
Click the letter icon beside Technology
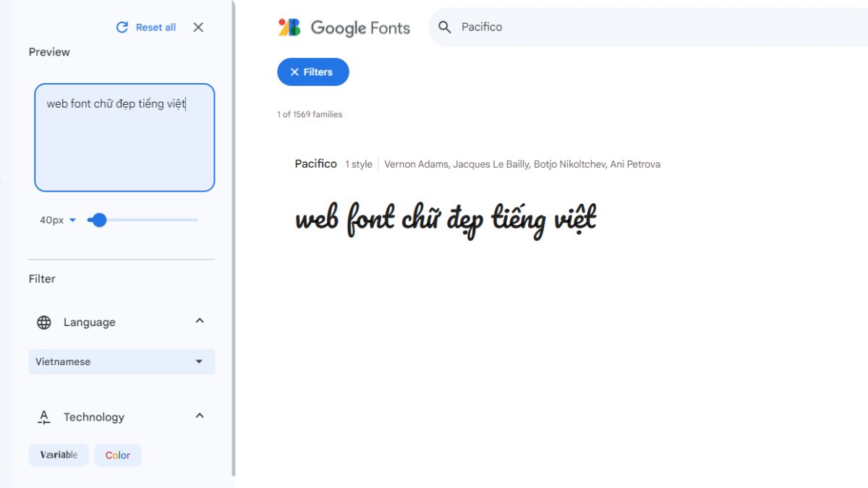tap(43, 416)
